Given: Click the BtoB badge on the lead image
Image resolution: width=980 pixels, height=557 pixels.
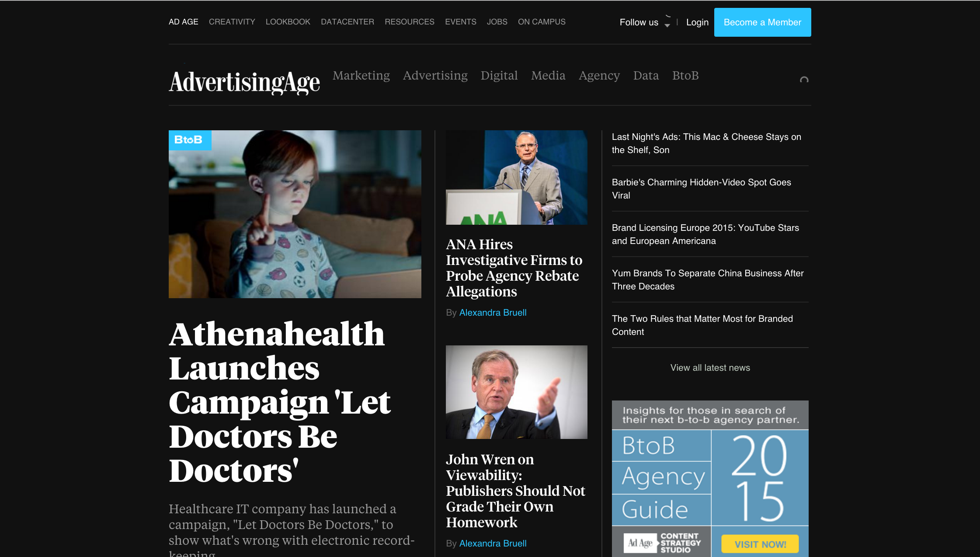Looking at the screenshot, I should click(x=190, y=140).
